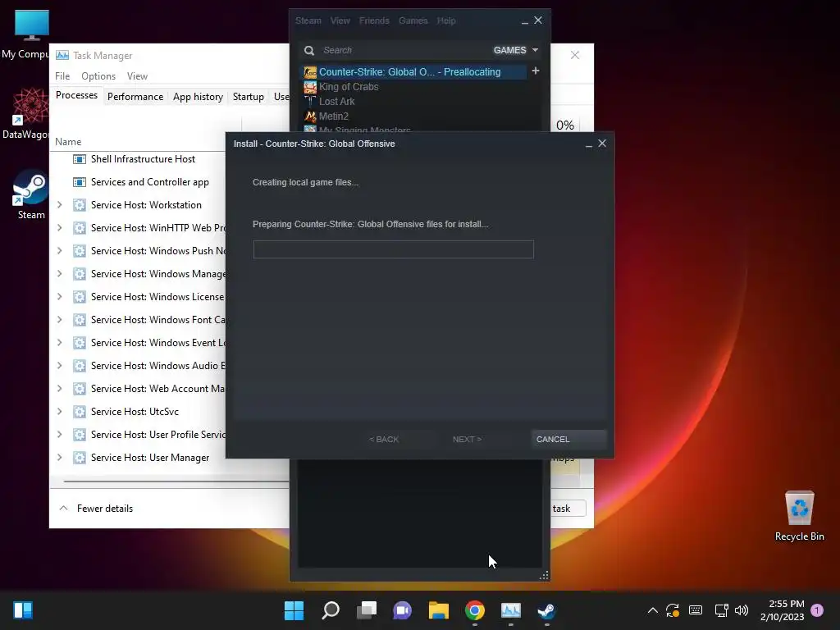Click the Counter-Strike game icon in Steam list
This screenshot has width=840, height=630.
(310, 72)
